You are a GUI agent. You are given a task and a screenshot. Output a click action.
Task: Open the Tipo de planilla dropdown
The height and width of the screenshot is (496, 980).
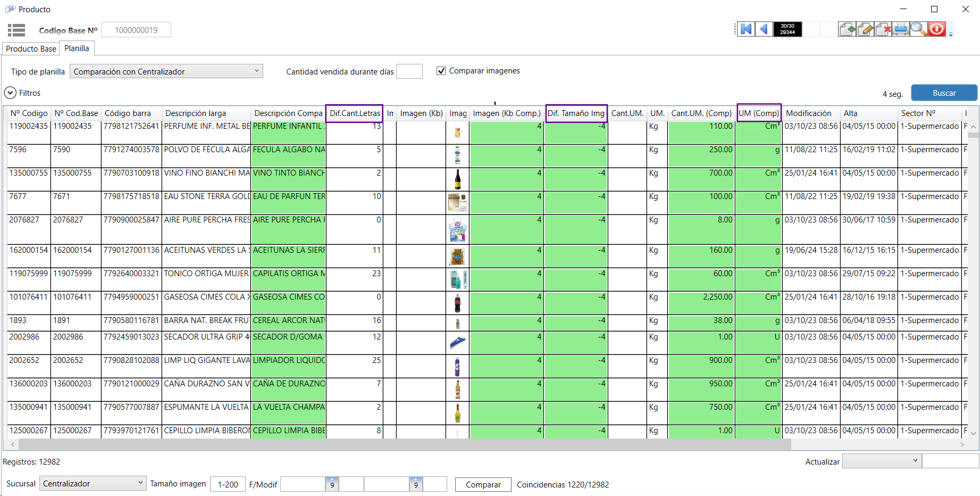point(166,71)
